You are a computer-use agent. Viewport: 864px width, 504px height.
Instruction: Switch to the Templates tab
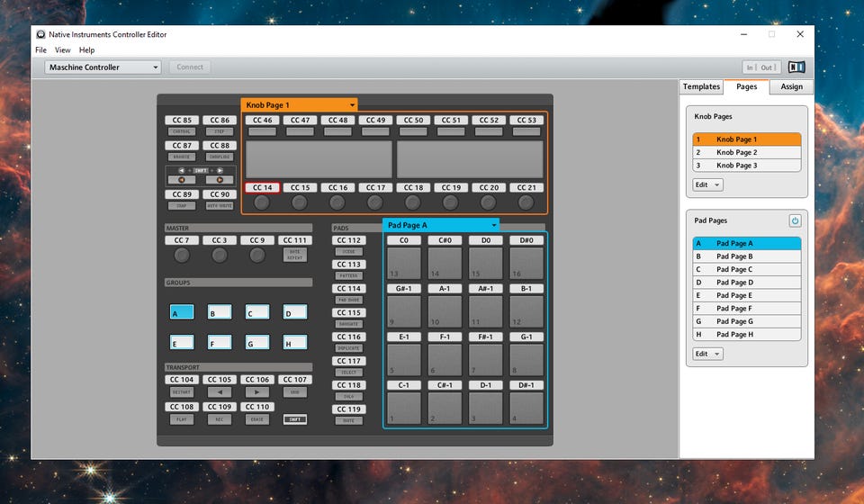click(701, 86)
